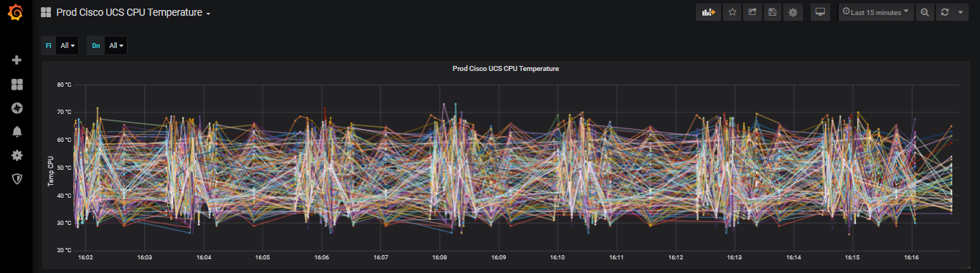Zoom out time range magnifier icon
Image resolution: width=980 pixels, height=273 pixels.
925,12
